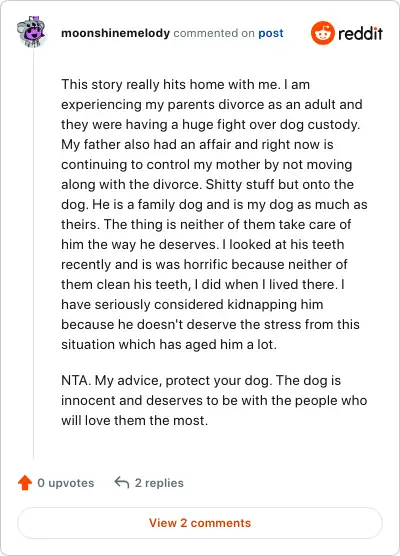Click the line "innocent and deserves to be"
400x556 pixels.
coord(214,400)
